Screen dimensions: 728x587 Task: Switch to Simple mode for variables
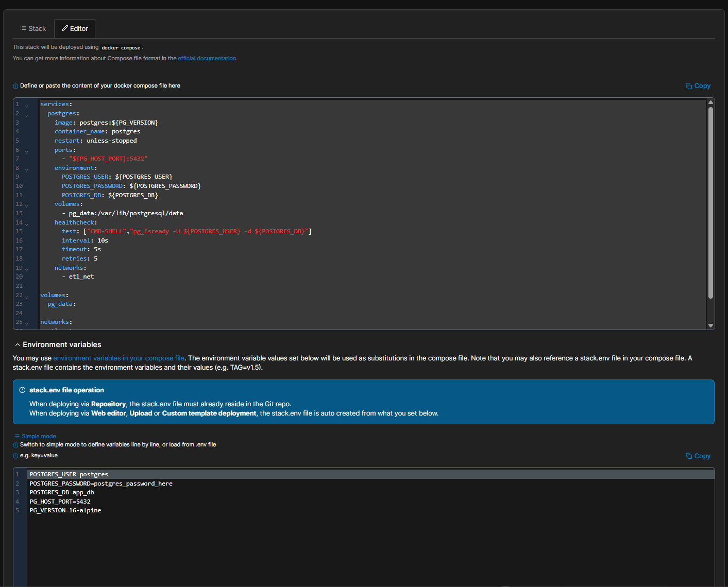point(39,436)
